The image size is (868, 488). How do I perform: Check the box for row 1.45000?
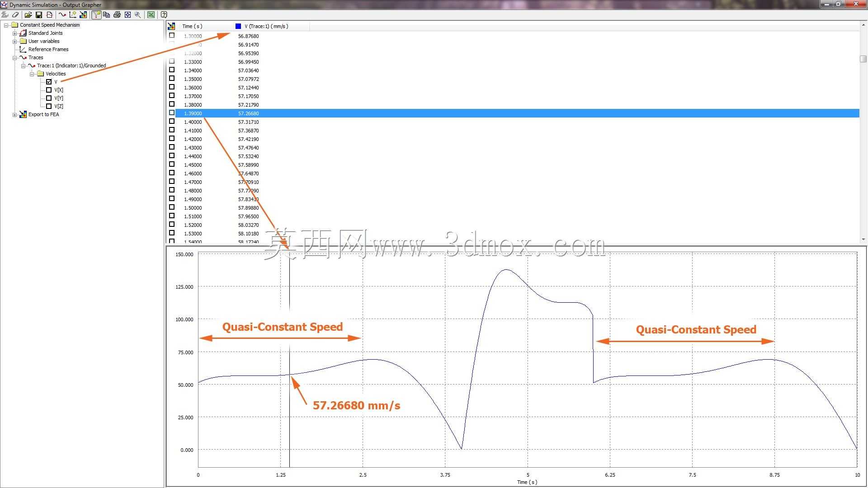(x=172, y=164)
